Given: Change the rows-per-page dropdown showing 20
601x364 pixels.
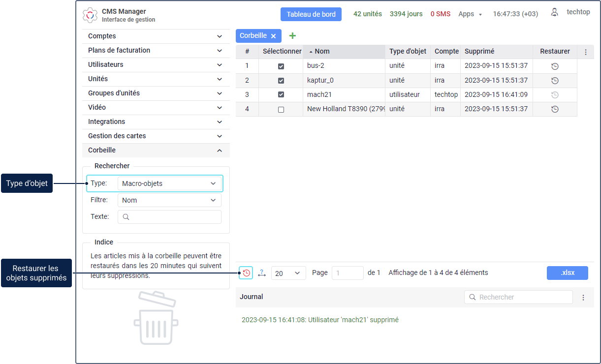Looking at the screenshot, I should (x=288, y=273).
